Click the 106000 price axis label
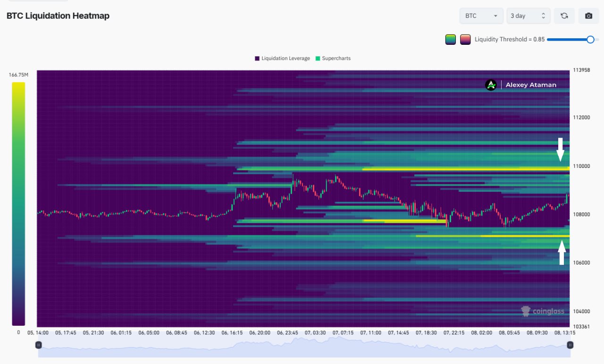 581,263
